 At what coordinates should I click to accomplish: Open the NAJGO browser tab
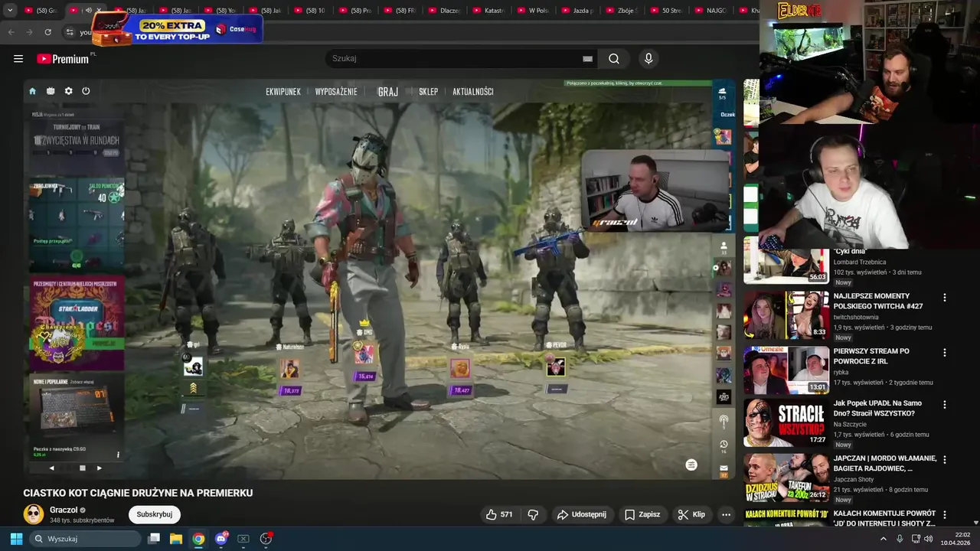pos(710,11)
